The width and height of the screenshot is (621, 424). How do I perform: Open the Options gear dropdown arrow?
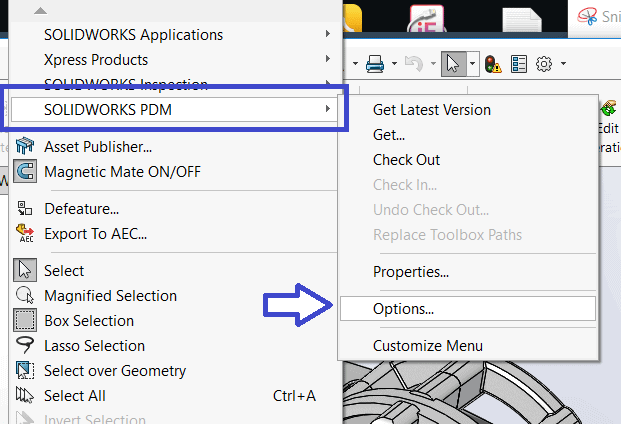563,63
